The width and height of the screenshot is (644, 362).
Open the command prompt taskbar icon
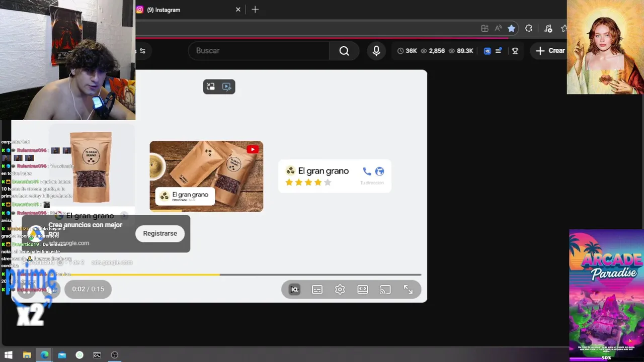[x=97, y=355]
